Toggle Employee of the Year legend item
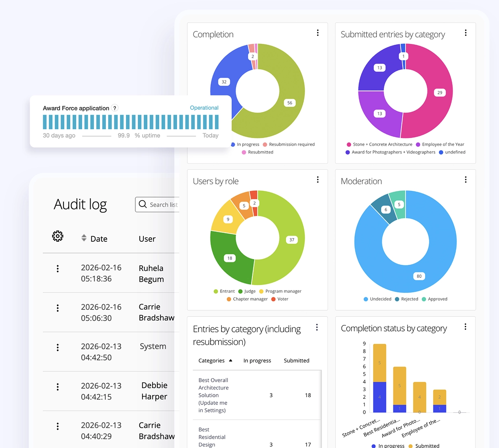The width and height of the screenshot is (499, 448). [440, 144]
